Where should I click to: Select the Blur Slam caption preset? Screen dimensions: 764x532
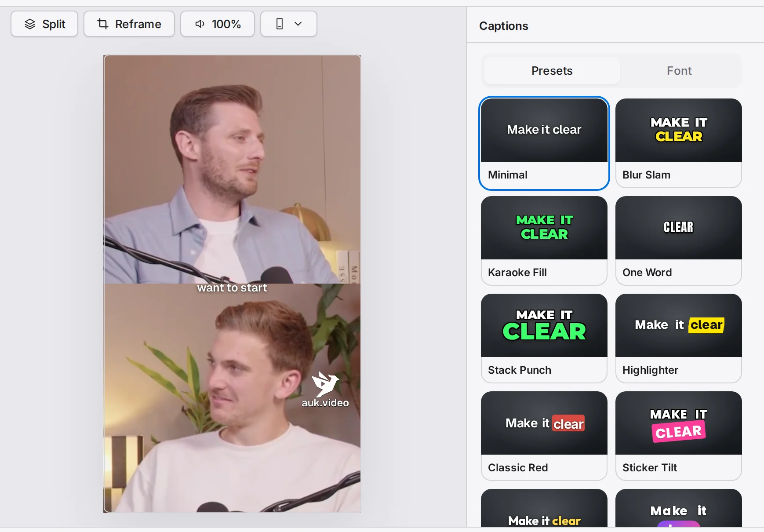click(x=679, y=143)
